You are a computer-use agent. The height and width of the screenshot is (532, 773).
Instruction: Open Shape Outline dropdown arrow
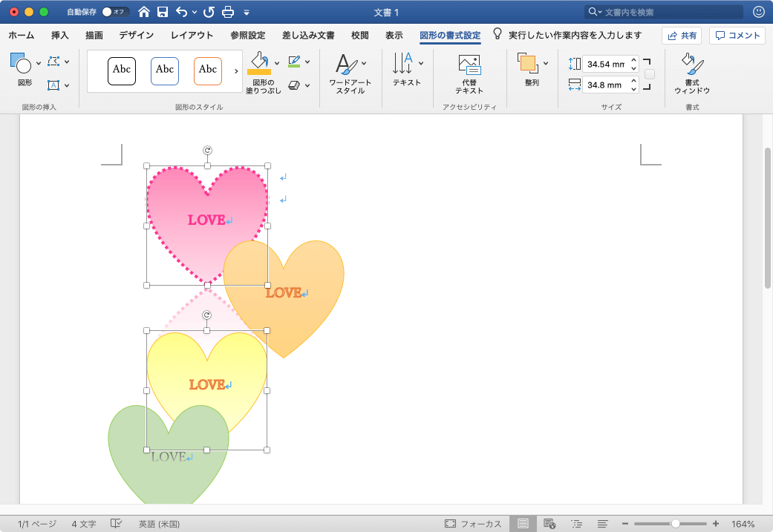pyautogui.click(x=307, y=62)
